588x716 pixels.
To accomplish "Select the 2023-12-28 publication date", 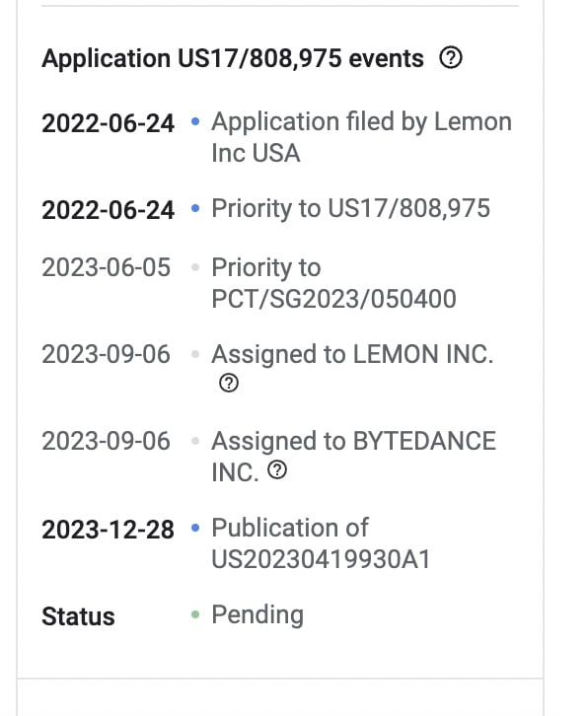I will coord(108,530).
